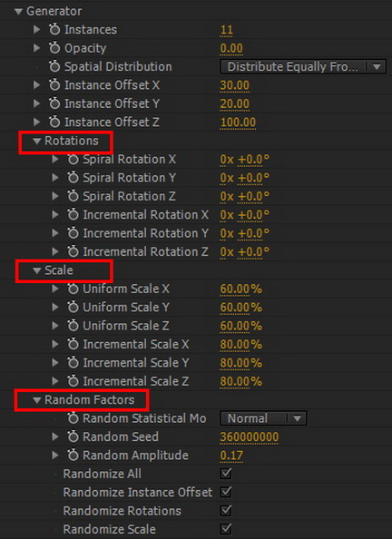The width and height of the screenshot is (392, 539).
Task: Click Random Amplitude value 0.17
Action: [231, 456]
